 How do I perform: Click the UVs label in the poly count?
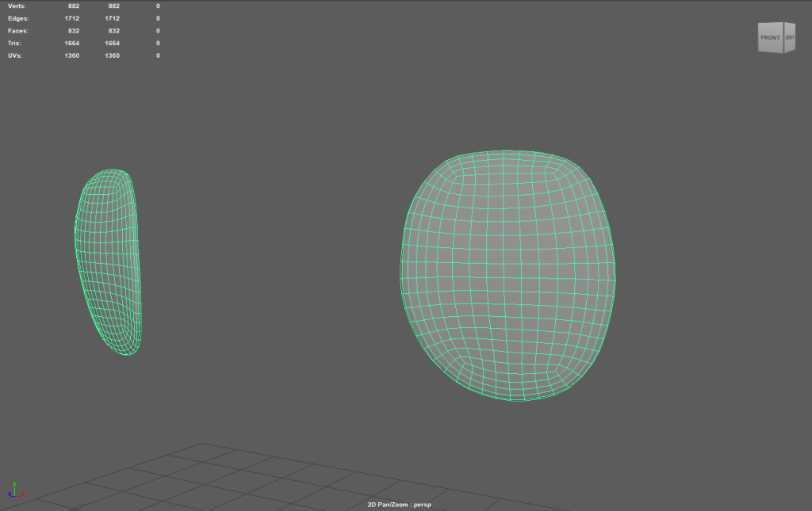point(13,55)
